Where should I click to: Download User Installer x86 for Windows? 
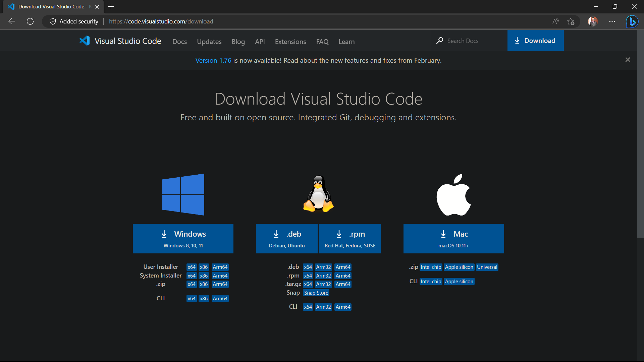(204, 267)
